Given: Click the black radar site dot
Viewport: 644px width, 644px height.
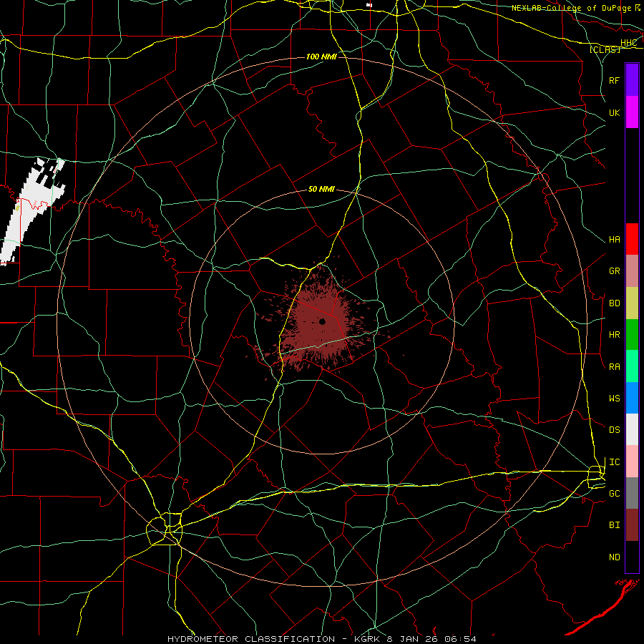Looking at the screenshot, I should [x=323, y=321].
